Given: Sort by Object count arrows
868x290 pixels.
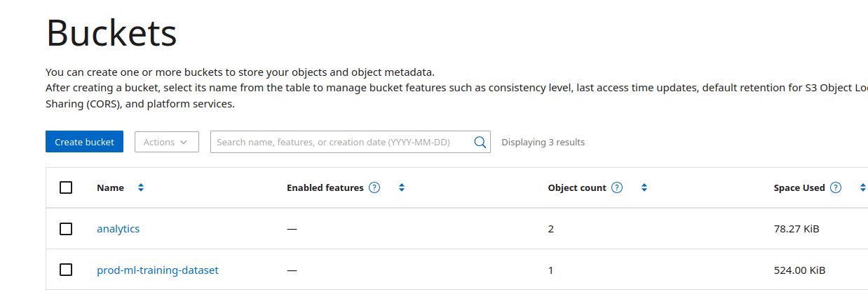Looking at the screenshot, I should (x=644, y=187).
